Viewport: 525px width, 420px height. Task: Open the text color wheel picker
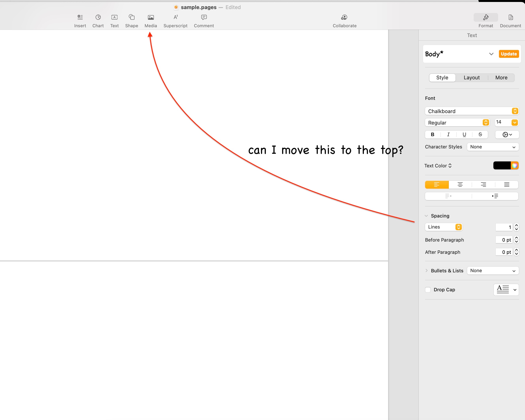[x=515, y=166]
